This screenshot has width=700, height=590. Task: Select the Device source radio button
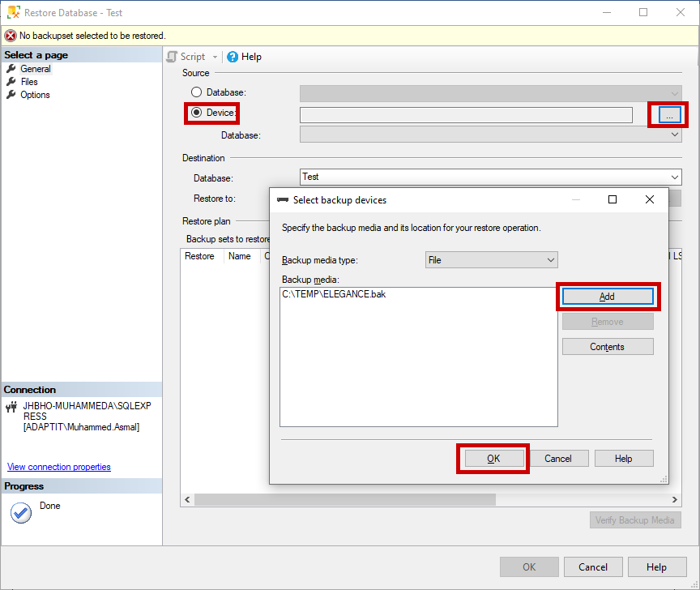pos(196,113)
